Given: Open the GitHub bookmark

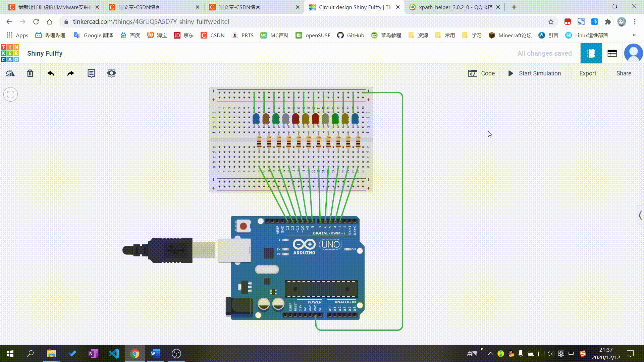Looking at the screenshot, I should (x=351, y=35).
